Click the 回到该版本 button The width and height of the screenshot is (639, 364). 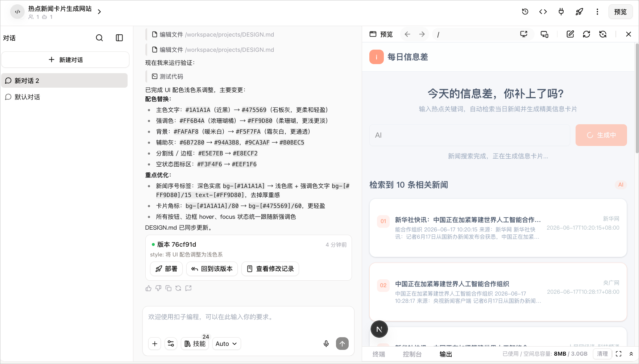click(212, 269)
